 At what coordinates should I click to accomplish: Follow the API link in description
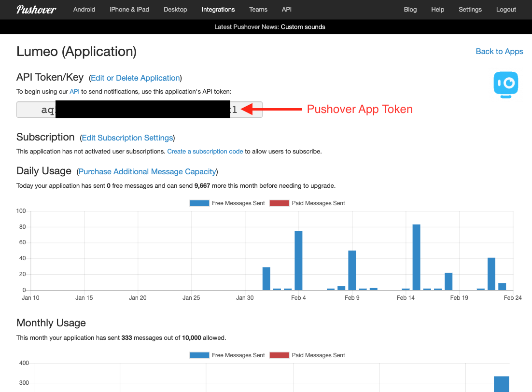(75, 92)
